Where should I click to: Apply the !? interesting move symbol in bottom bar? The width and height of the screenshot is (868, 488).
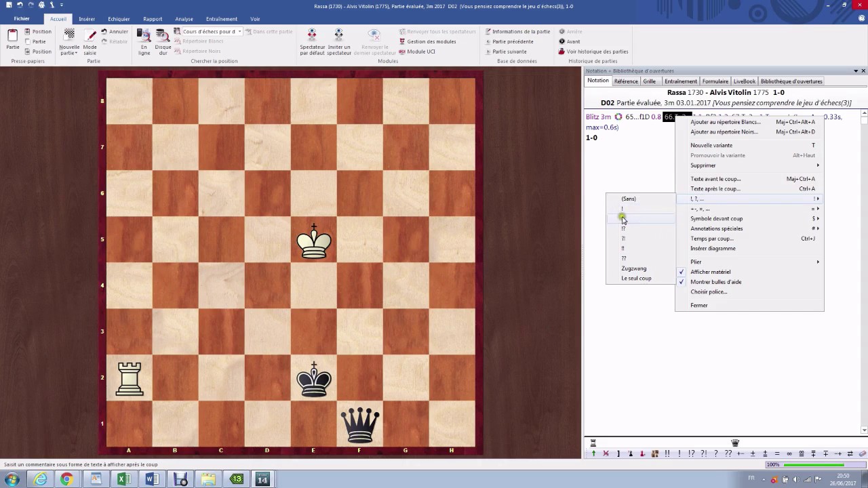point(692,453)
